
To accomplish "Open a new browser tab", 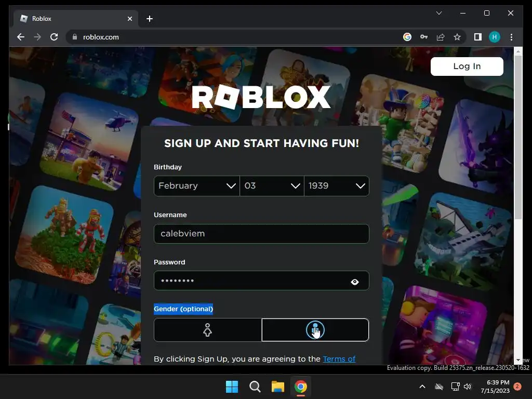I will (150, 19).
